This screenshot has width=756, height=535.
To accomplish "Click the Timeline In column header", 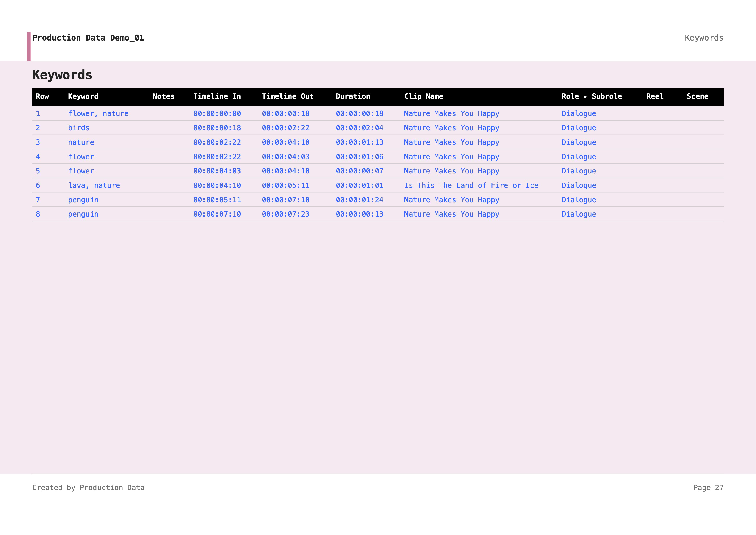I will click(x=217, y=96).
